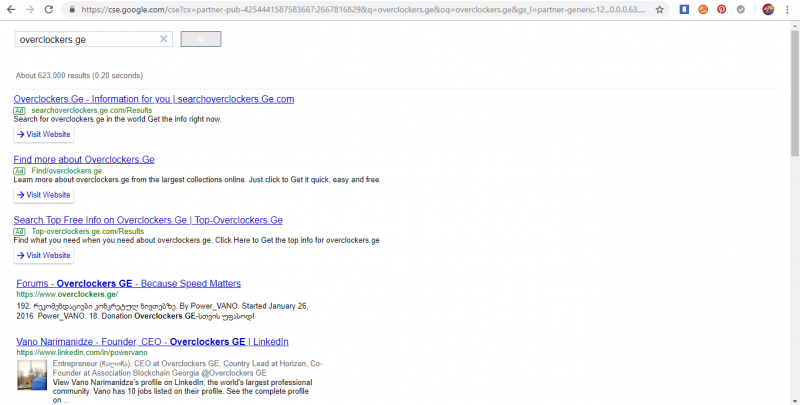Click Visit Website under searchoverclockers ad
800x405 pixels.
(44, 134)
